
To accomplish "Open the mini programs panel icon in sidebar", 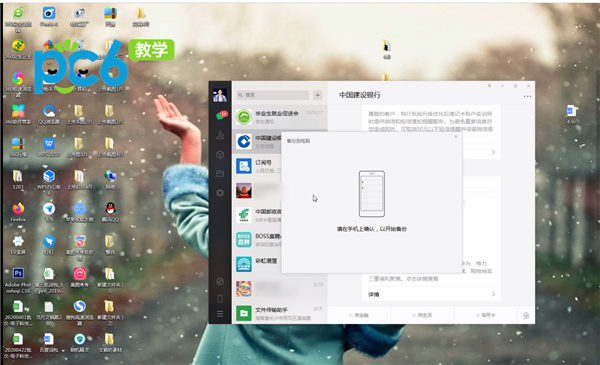I will pos(220,282).
